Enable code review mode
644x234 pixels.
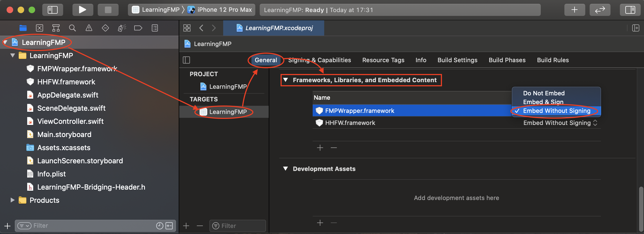[600, 10]
